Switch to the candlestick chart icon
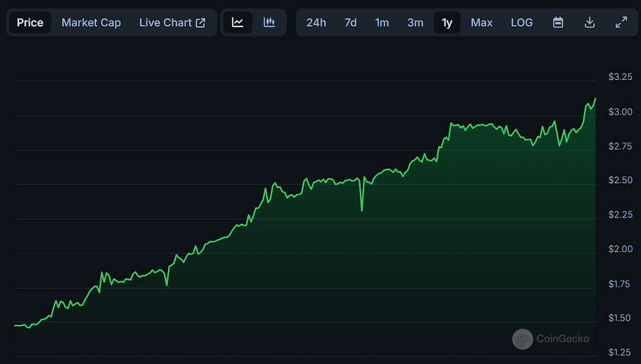641x364 pixels. coord(269,23)
